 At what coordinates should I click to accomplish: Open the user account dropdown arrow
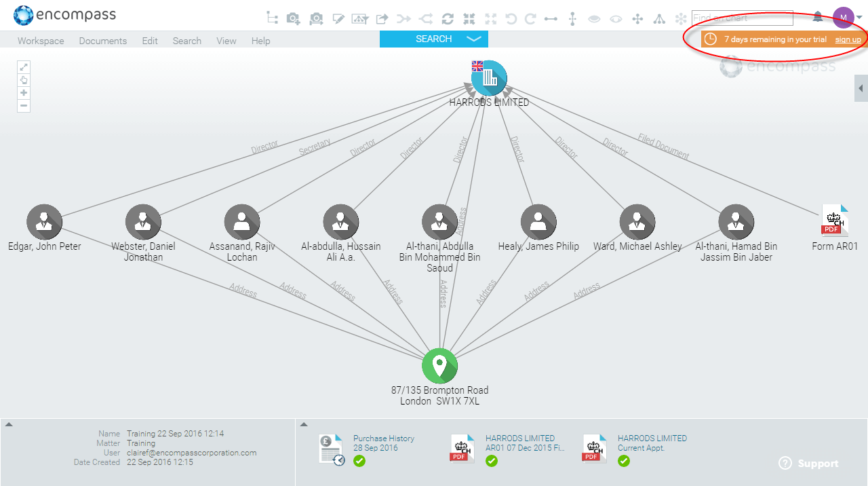tap(860, 18)
